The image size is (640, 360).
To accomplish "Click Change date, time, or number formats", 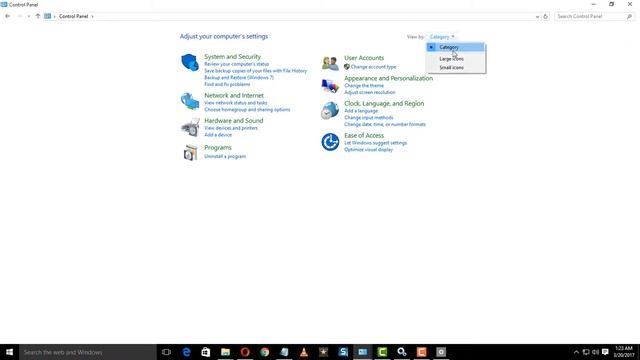I will [384, 124].
